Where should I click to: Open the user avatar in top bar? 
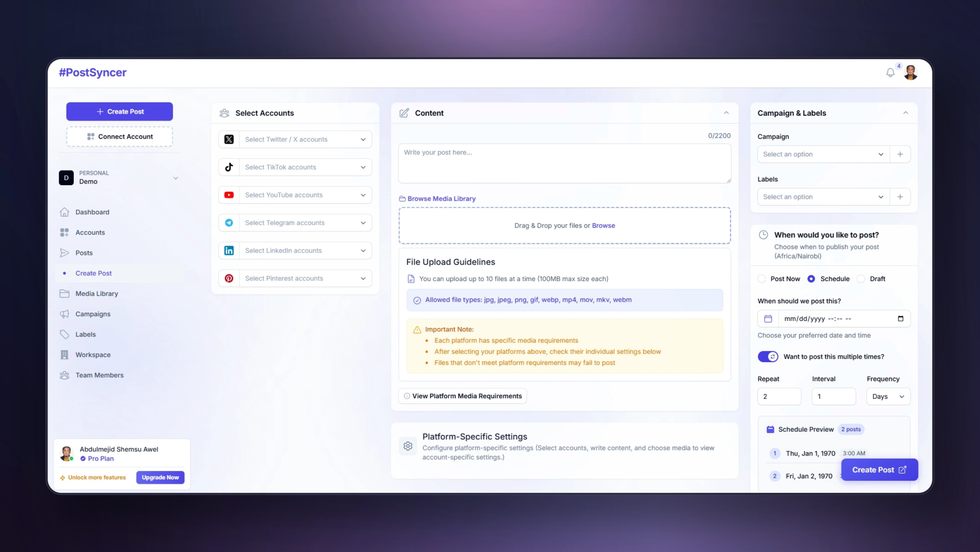click(910, 73)
